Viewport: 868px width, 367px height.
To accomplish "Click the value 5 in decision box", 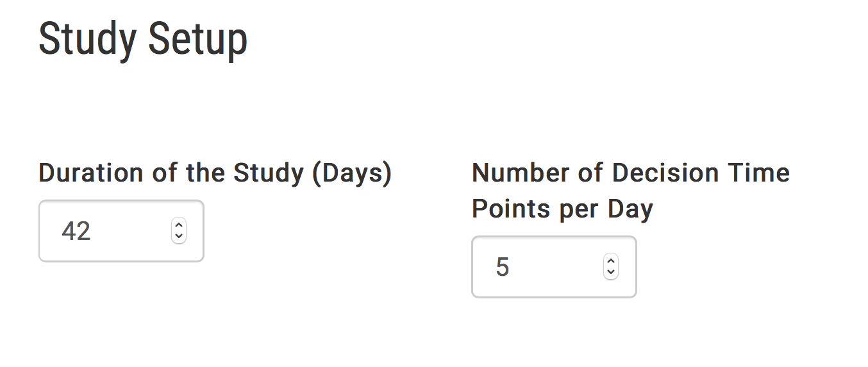I will pos(502,267).
